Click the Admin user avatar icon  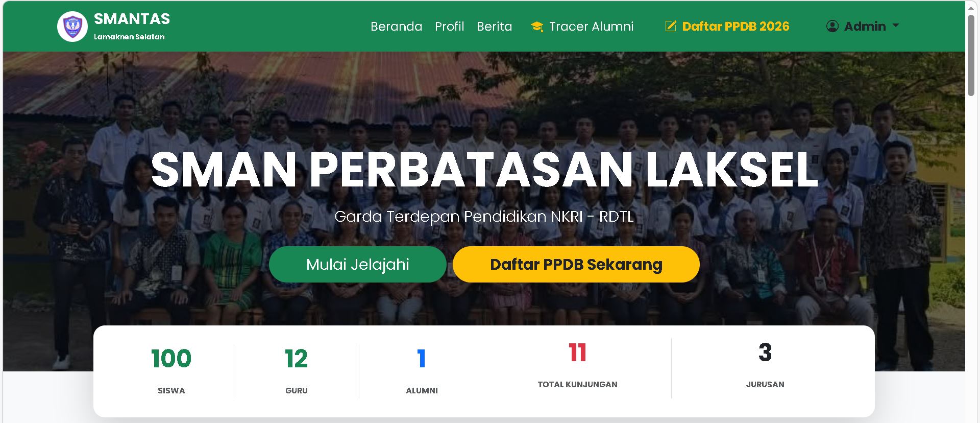click(832, 26)
